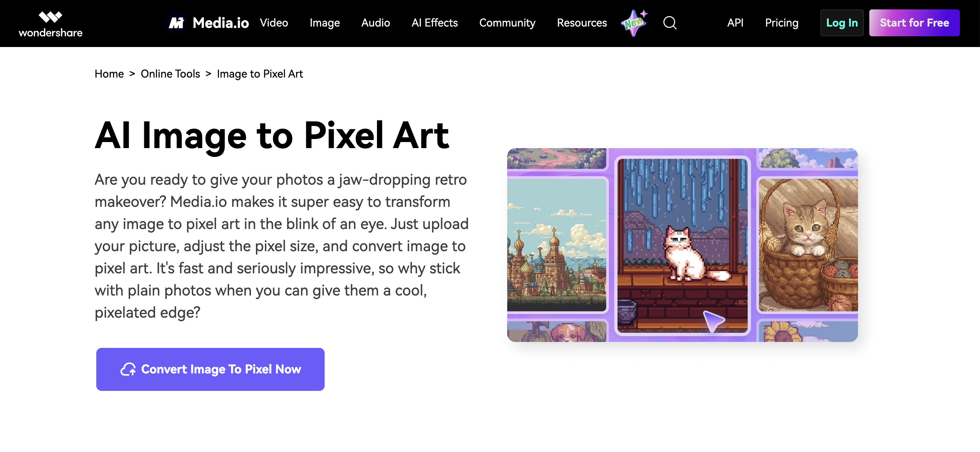This screenshot has height=452, width=980.
Task: Open the Video menu
Action: (274, 23)
